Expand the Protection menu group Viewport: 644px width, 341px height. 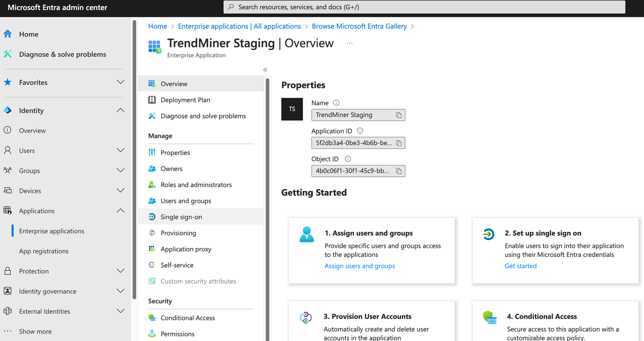click(x=120, y=271)
